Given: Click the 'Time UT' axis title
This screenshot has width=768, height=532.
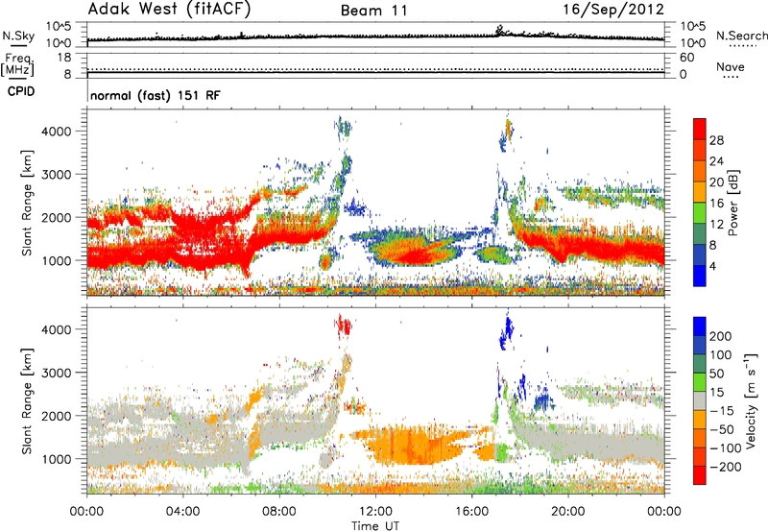Looking at the screenshot, I should pos(375,525).
